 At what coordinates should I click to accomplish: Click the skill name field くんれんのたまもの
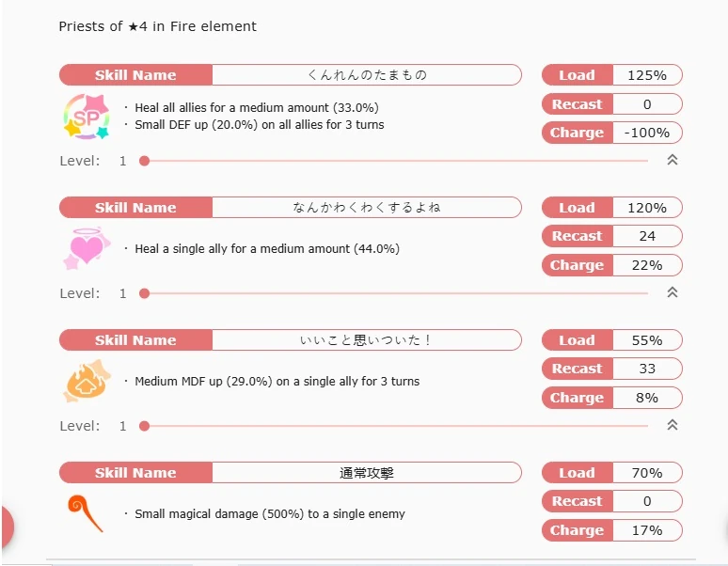tap(367, 74)
